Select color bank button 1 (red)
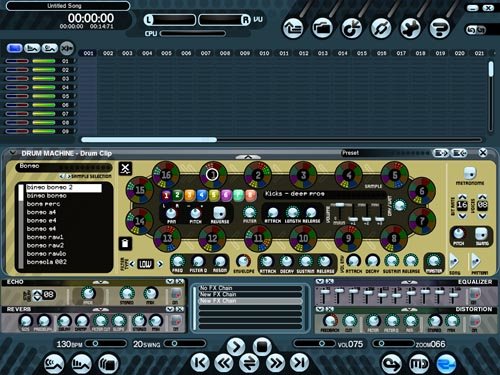The height and width of the screenshot is (375, 500). tap(166, 195)
